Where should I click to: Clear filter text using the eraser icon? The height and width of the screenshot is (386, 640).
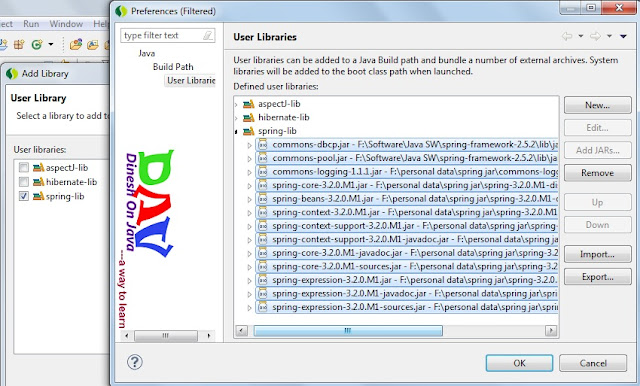click(x=208, y=35)
